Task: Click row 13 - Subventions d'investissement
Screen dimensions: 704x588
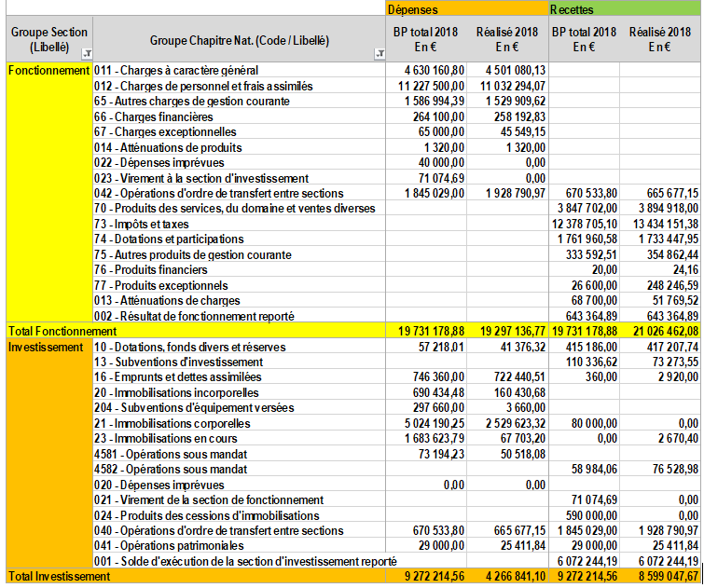Action: coord(179,362)
